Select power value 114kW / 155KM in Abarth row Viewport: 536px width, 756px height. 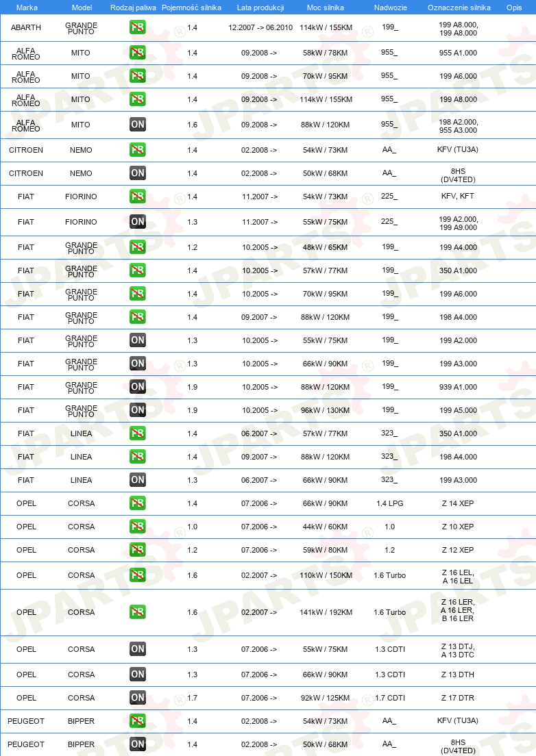(x=326, y=27)
